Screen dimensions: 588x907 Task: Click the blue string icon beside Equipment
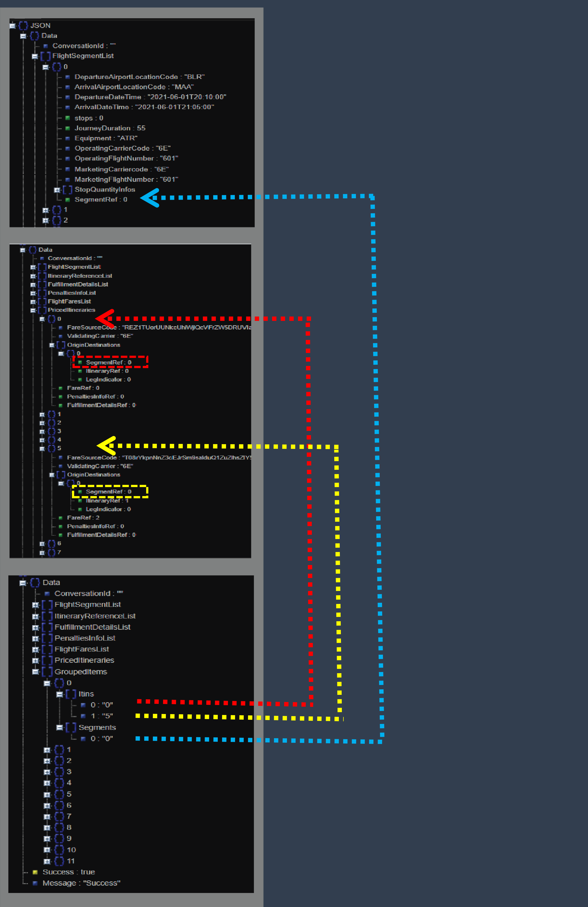click(67, 138)
